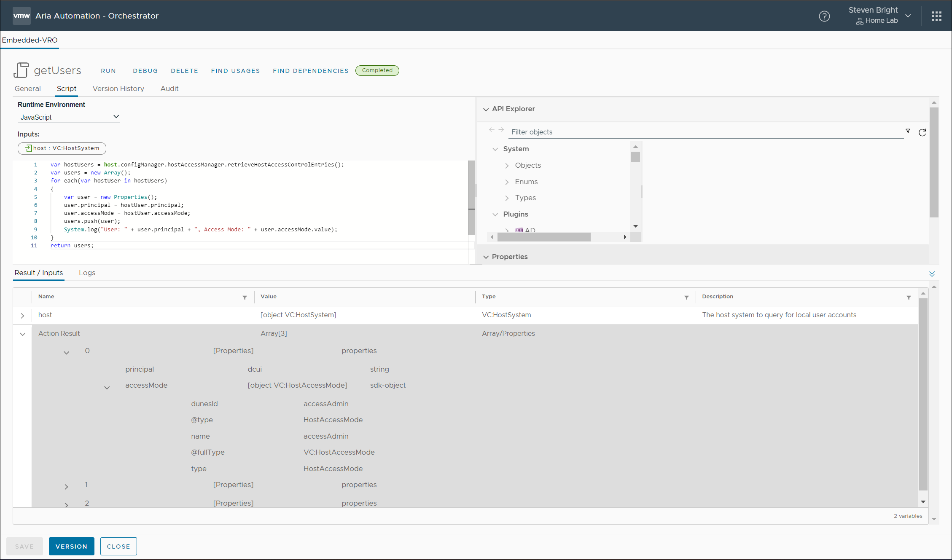This screenshot has height=560, width=952.
Task: Collapse the Properties section
Action: point(486,257)
